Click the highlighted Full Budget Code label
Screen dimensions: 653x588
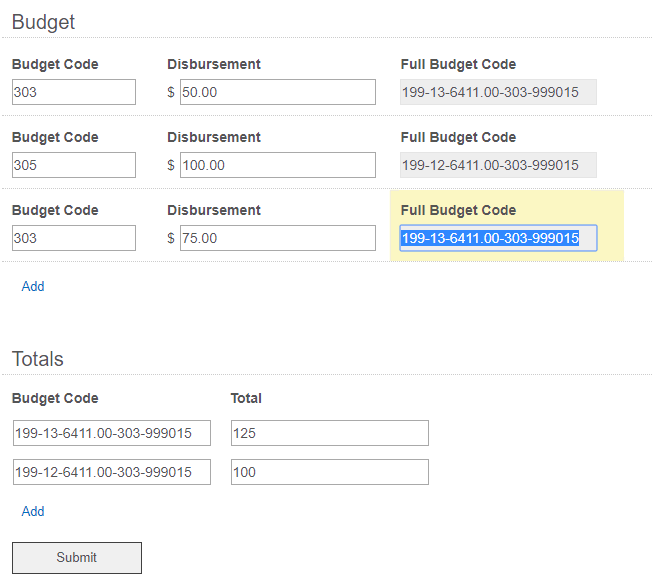pos(458,210)
